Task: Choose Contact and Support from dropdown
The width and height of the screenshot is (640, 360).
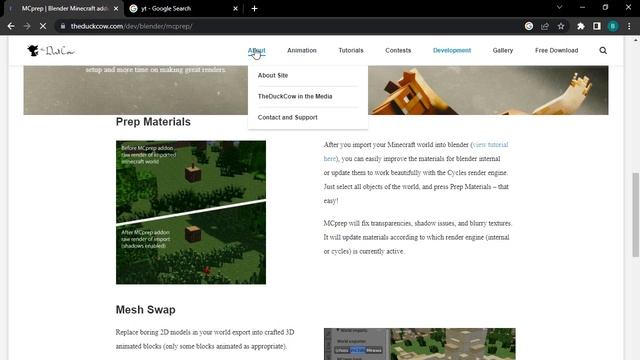Action: click(287, 118)
